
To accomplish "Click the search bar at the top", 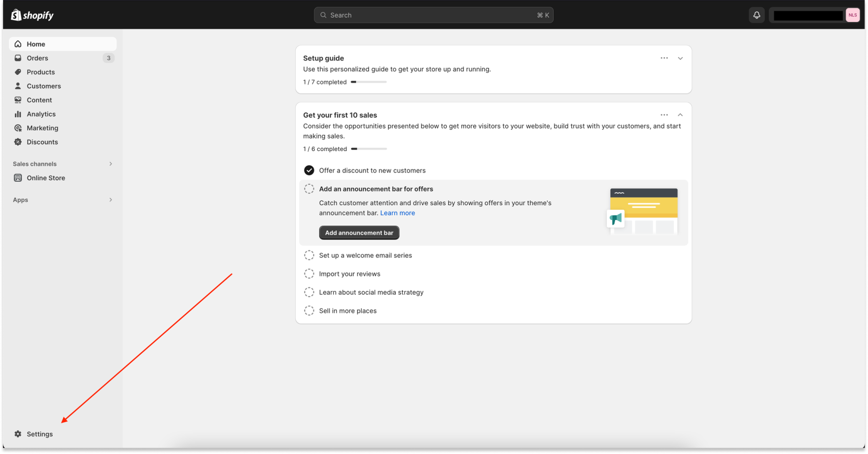I will pos(434,15).
